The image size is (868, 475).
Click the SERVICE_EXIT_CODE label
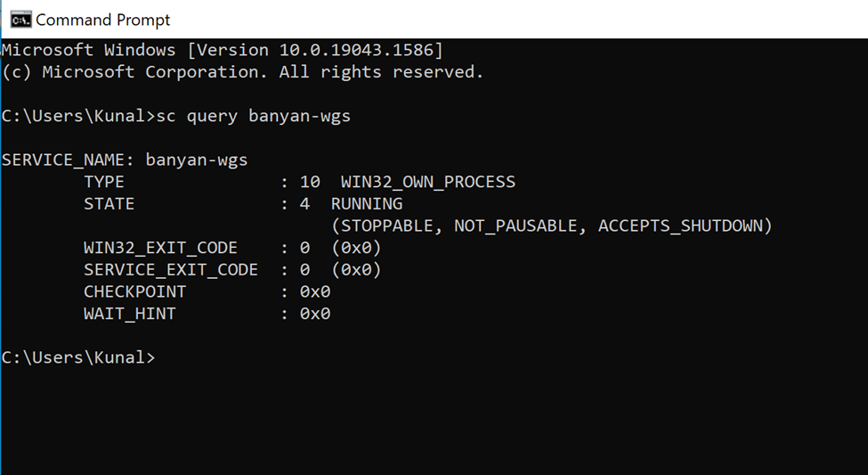click(x=171, y=270)
